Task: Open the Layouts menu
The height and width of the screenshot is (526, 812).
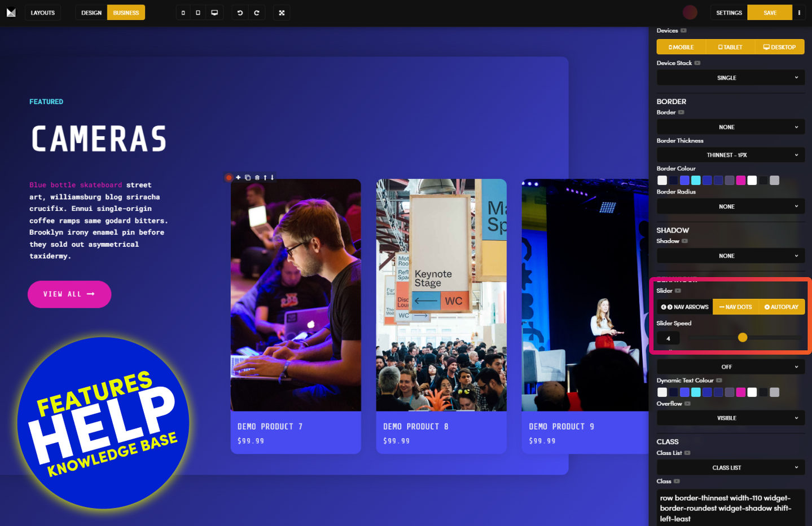Action: 42,12
